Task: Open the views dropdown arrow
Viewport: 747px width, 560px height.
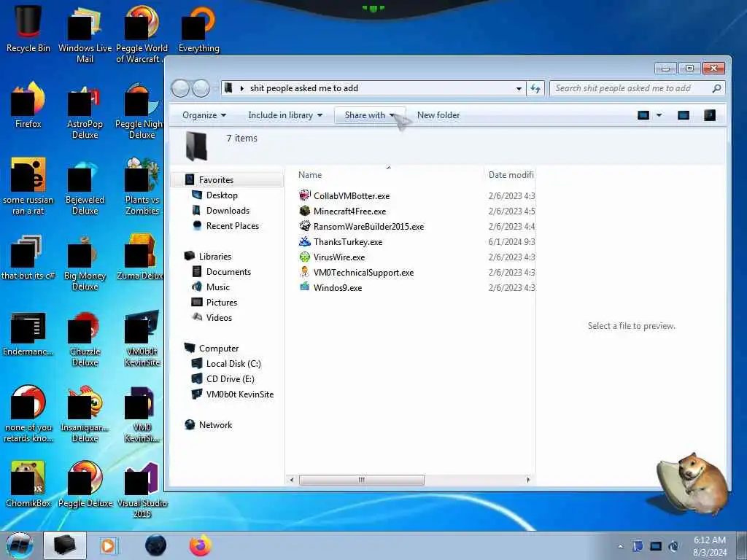Action: 659,114
